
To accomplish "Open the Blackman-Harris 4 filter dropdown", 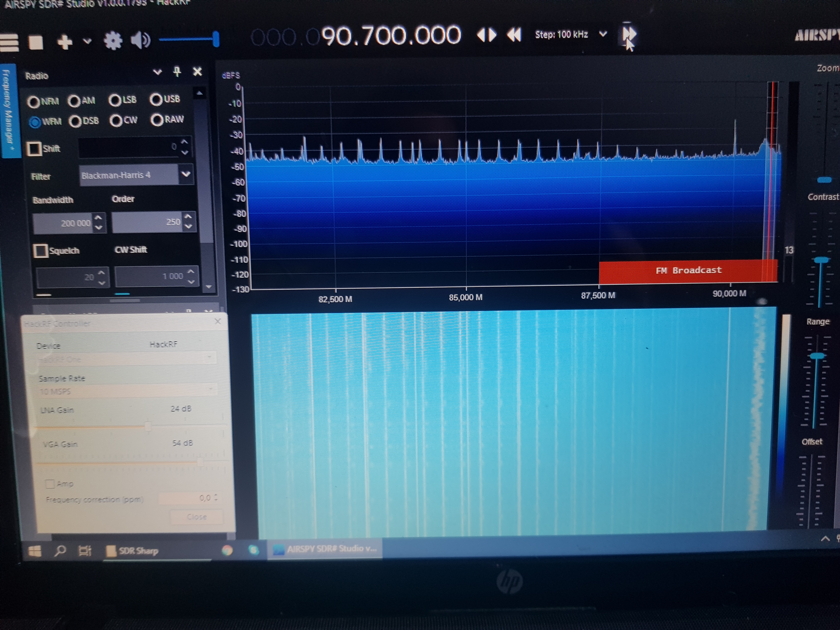I will pyautogui.click(x=186, y=174).
